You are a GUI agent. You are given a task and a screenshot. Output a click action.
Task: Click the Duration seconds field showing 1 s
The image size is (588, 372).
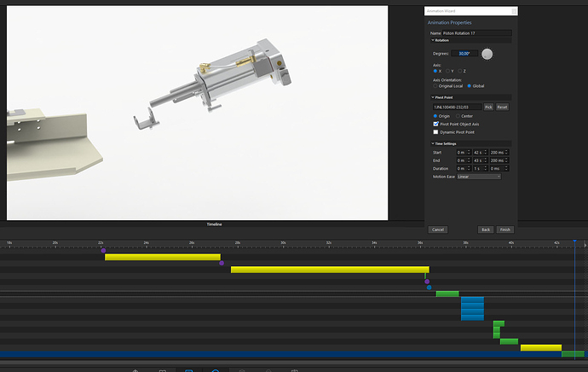(x=480, y=169)
